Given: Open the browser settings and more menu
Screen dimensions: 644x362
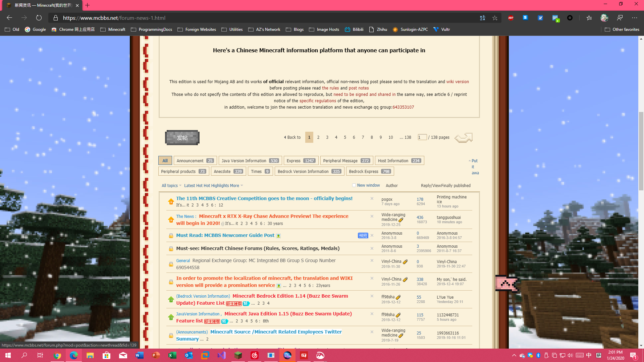Looking at the screenshot, I should (x=634, y=18).
